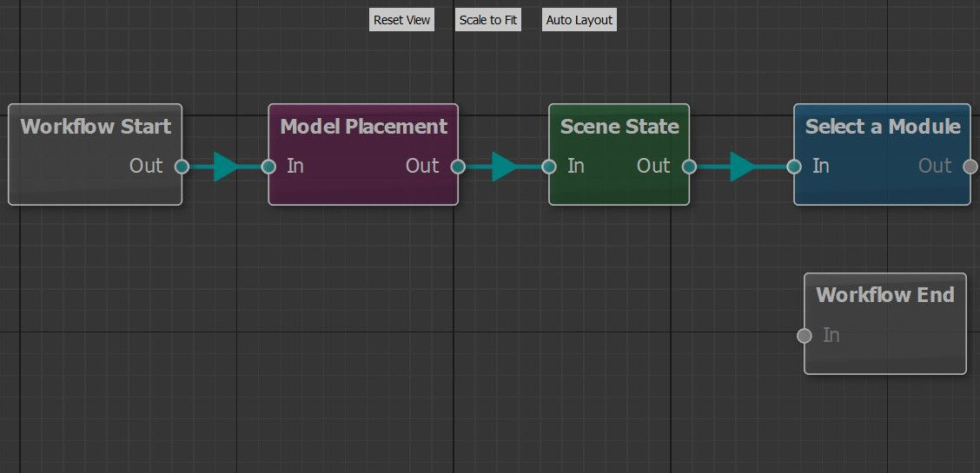Select arrow connecting Workflow Start to Model Placement

point(226,167)
